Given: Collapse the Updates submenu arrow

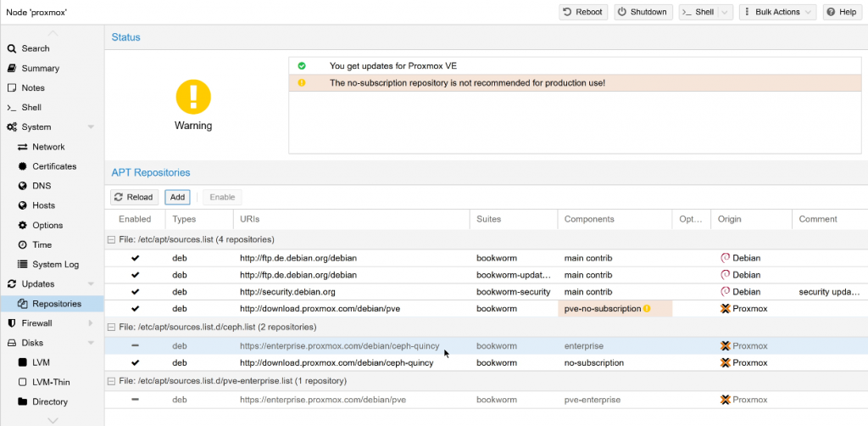Looking at the screenshot, I should (91, 284).
